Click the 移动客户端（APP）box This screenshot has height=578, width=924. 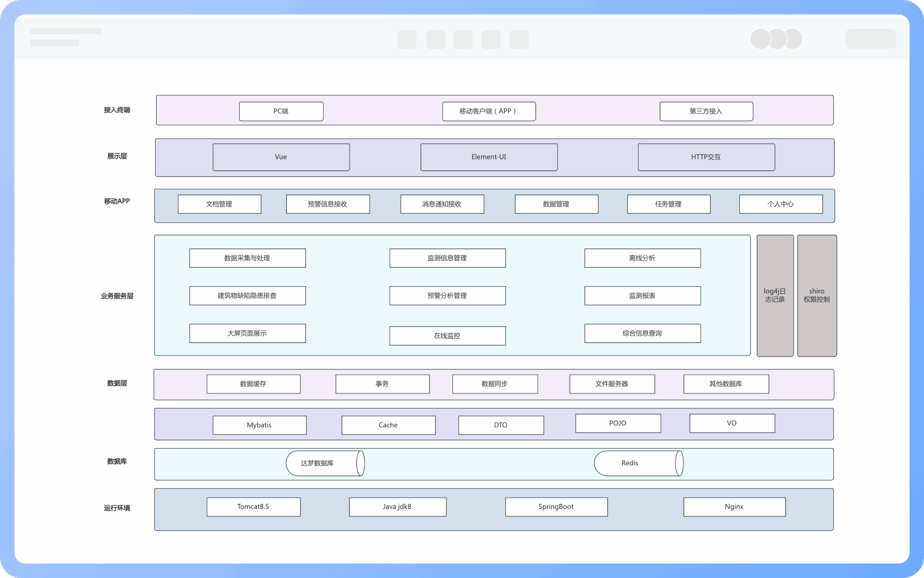[488, 111]
